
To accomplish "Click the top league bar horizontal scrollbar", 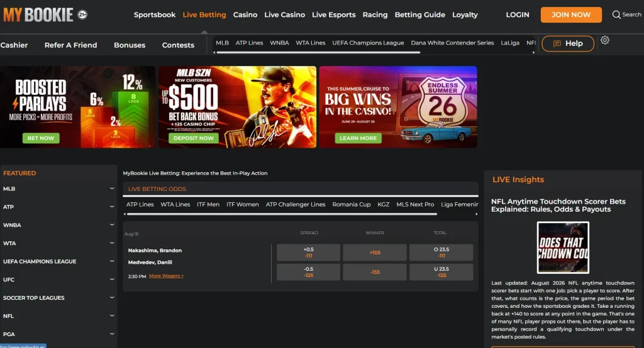I will [x=318, y=53].
